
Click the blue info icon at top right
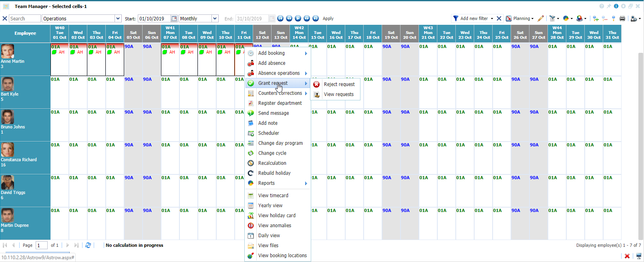(616, 6)
